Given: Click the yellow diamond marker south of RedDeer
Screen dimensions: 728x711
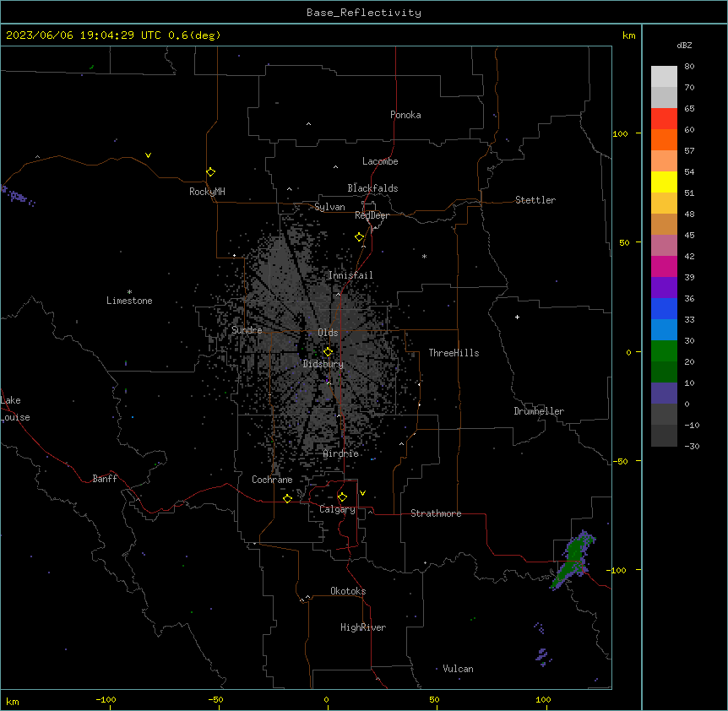Looking at the screenshot, I should [x=360, y=237].
